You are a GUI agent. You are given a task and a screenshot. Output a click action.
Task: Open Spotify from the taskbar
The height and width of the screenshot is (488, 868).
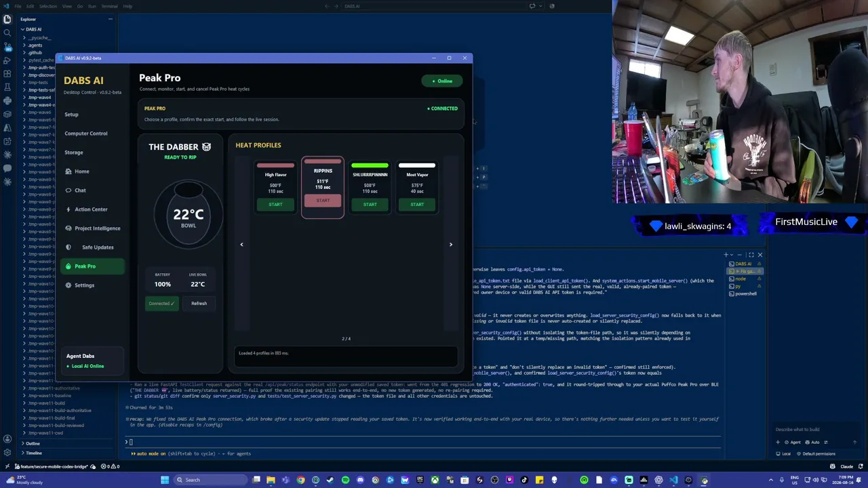(345, 480)
